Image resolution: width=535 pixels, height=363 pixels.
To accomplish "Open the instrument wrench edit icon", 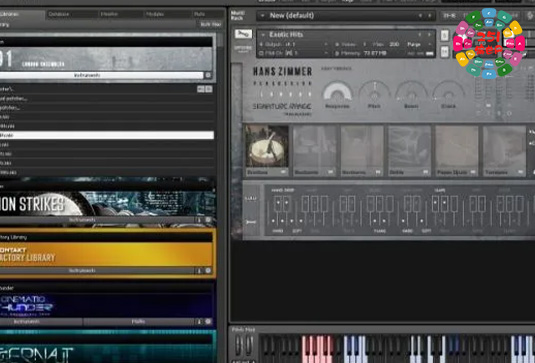I will [x=243, y=34].
